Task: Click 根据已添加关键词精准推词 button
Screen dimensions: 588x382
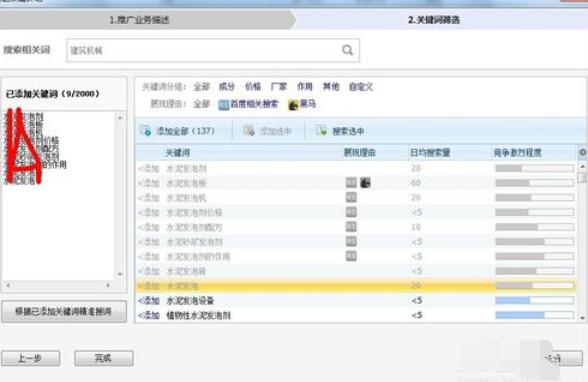Action: coord(64,312)
